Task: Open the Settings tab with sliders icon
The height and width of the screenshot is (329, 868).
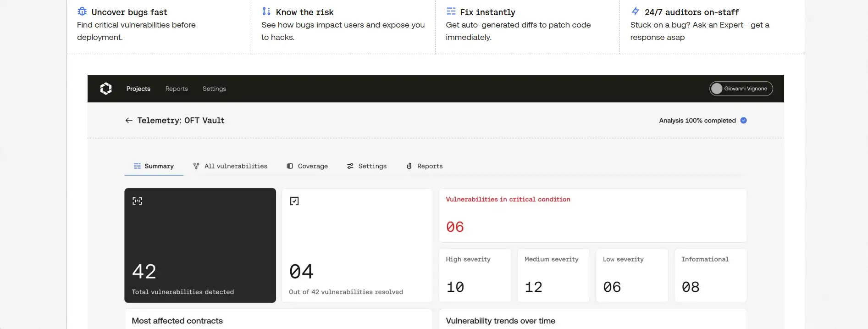Action: point(367,166)
